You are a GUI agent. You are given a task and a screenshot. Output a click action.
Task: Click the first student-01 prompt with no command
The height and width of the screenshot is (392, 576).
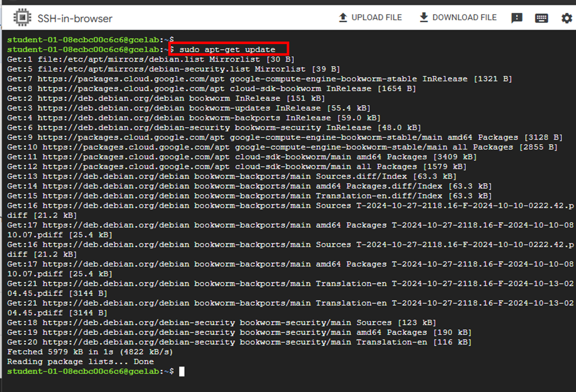click(x=90, y=40)
